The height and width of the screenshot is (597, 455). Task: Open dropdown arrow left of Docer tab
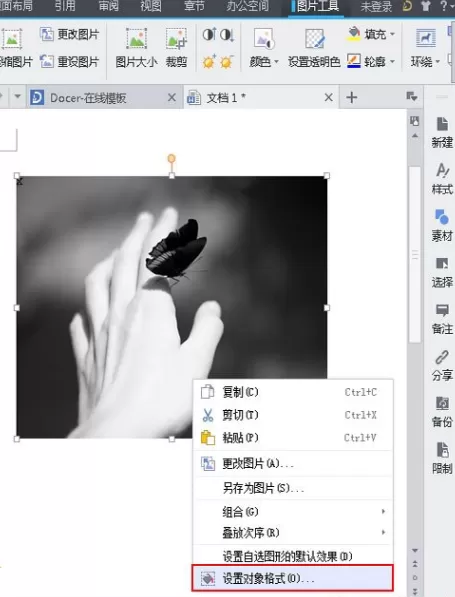click(17, 97)
